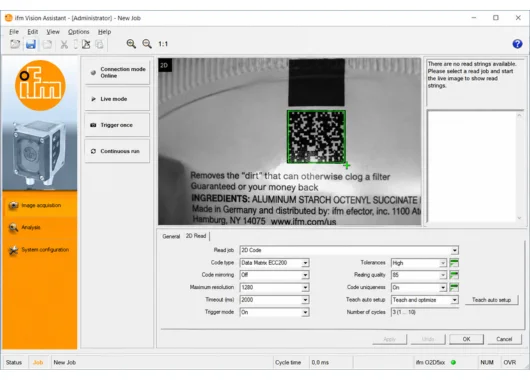The image size is (530, 380).
Task: Click the OVR status bar indicator
Action: coord(510,362)
